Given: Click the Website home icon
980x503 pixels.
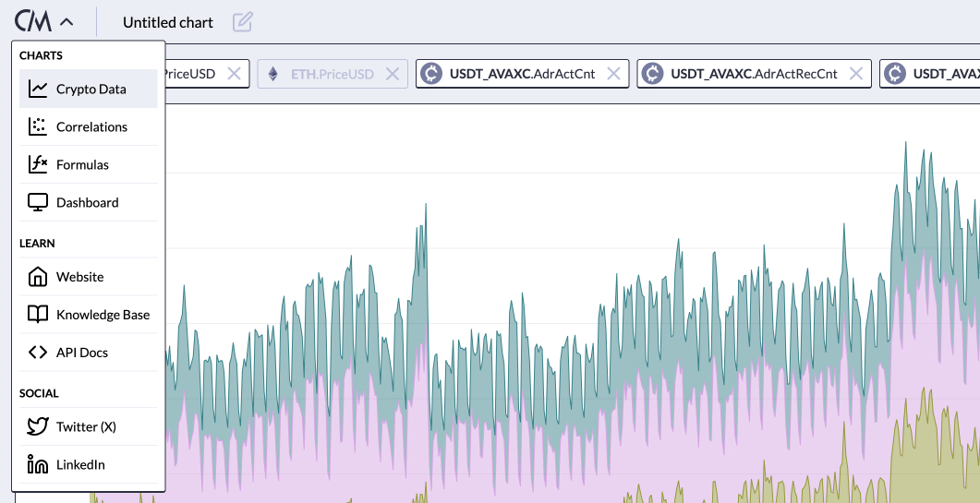Looking at the screenshot, I should pos(38,277).
